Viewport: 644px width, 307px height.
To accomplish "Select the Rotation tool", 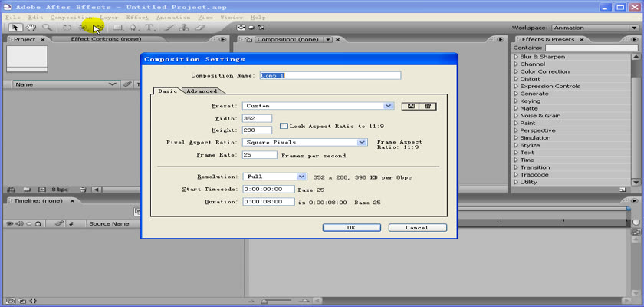I will point(67,28).
